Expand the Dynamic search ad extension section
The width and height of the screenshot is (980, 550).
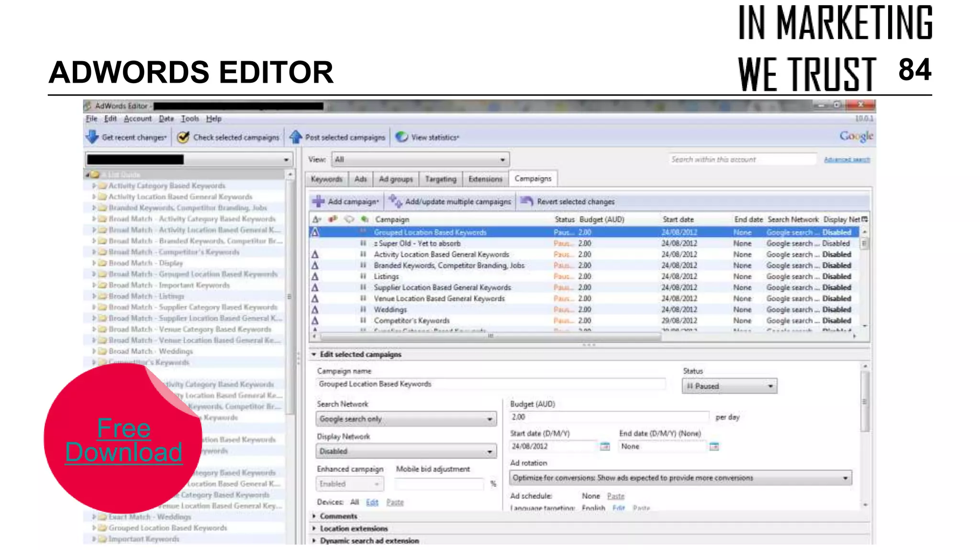click(314, 541)
